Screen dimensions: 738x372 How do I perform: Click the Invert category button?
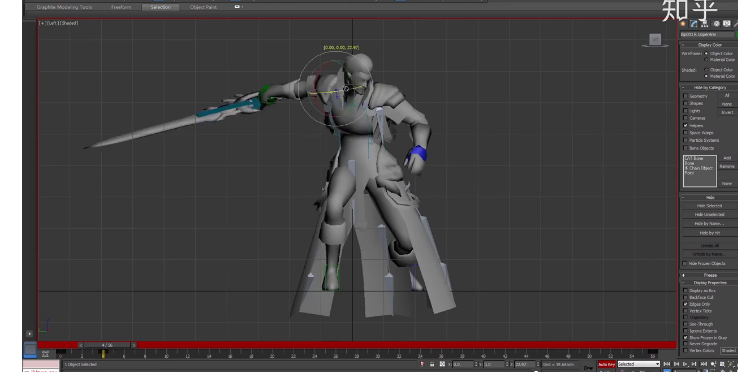727,113
